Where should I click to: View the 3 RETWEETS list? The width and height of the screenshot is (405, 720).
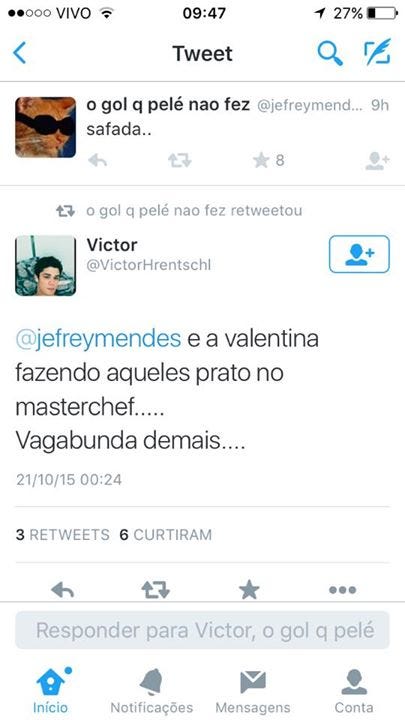63,535
